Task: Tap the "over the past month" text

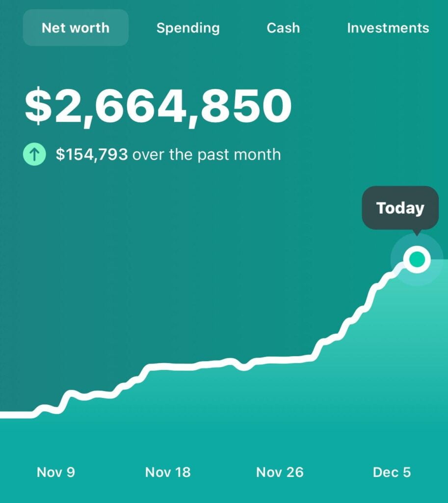Action: [x=207, y=155]
